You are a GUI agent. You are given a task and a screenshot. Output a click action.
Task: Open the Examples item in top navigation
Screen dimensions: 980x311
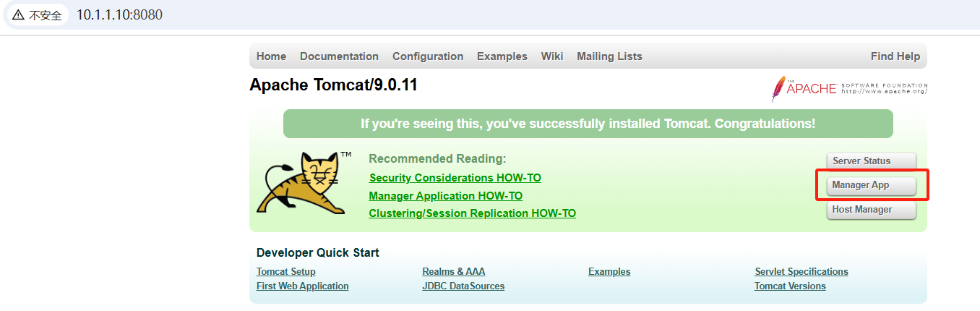502,56
